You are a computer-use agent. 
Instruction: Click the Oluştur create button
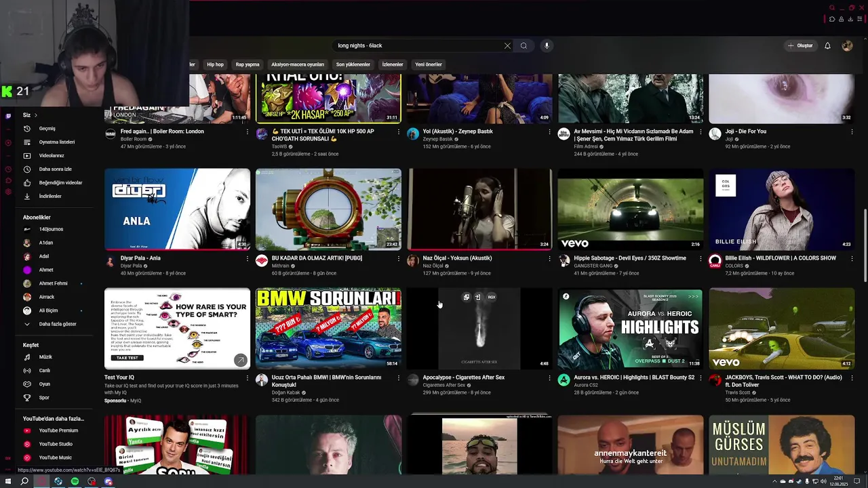coord(800,45)
